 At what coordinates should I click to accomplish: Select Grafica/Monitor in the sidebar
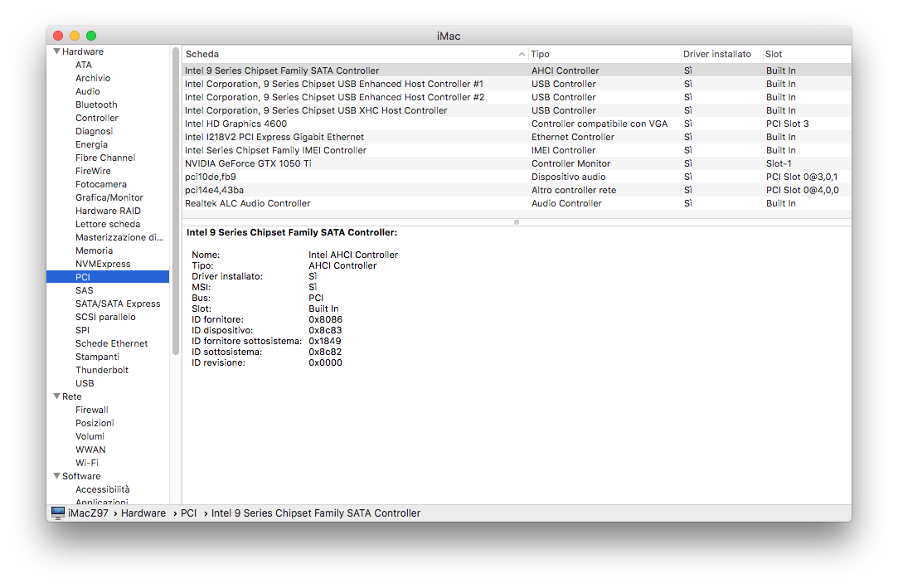point(109,197)
